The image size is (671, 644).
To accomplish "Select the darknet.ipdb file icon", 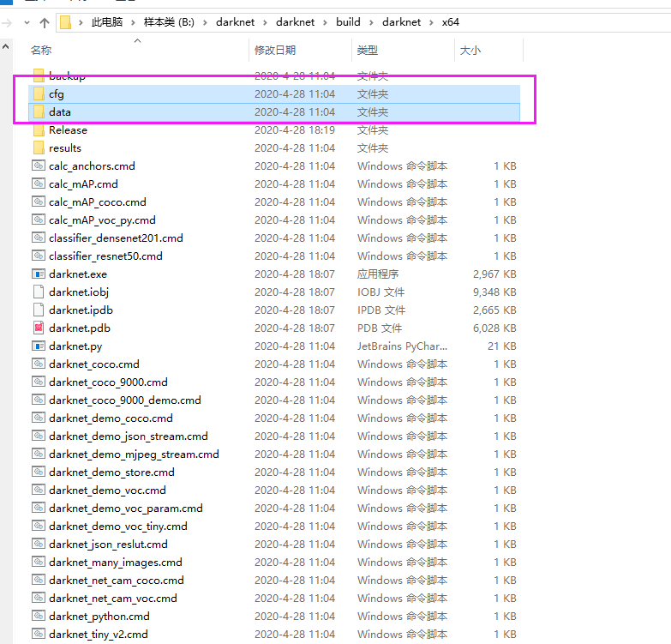I will pos(39,310).
